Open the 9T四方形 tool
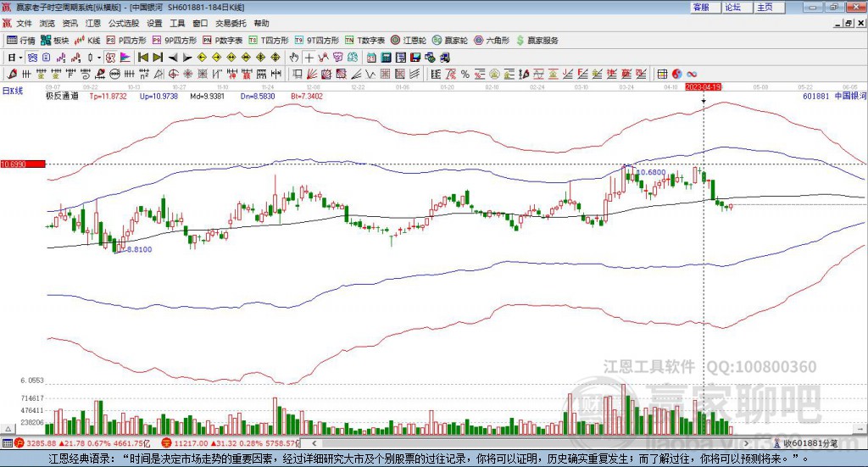Image resolution: width=868 pixels, height=467 pixels. (317, 41)
